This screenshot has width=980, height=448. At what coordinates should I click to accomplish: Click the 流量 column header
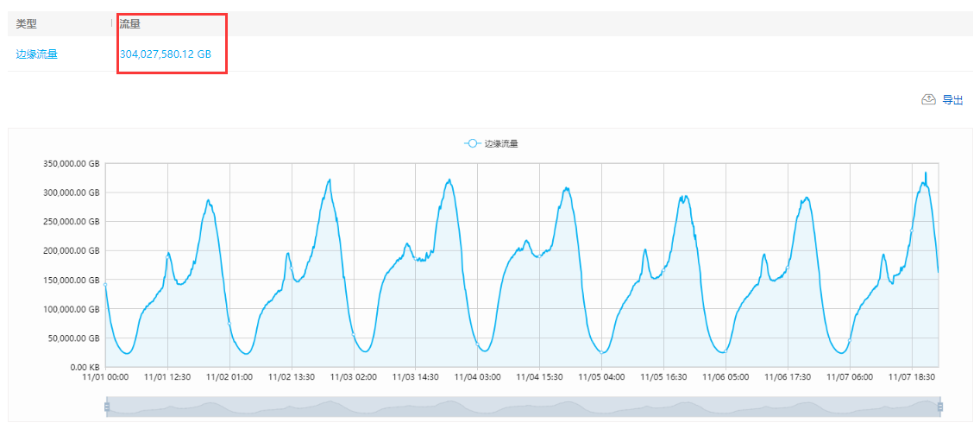tap(130, 24)
